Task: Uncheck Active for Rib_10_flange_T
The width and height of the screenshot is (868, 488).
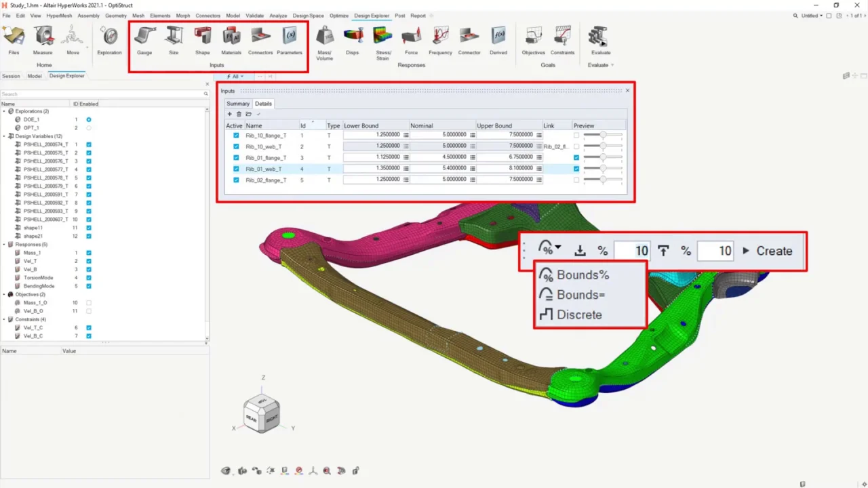Action: click(x=236, y=136)
